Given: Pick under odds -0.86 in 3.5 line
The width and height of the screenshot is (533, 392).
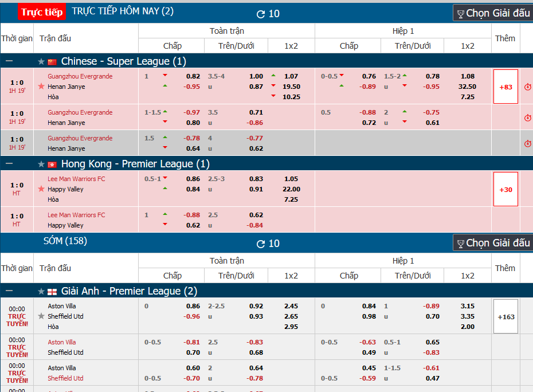Looking at the screenshot, I should 255,123.
